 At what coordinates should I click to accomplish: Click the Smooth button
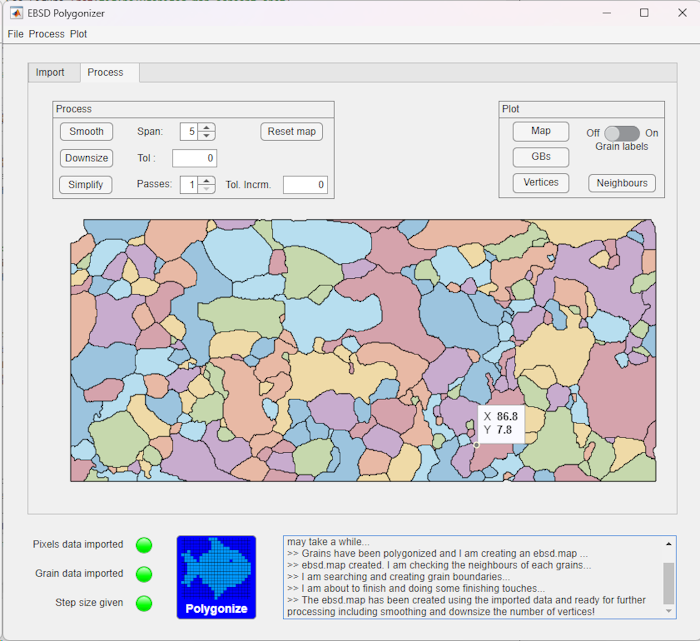tap(86, 132)
